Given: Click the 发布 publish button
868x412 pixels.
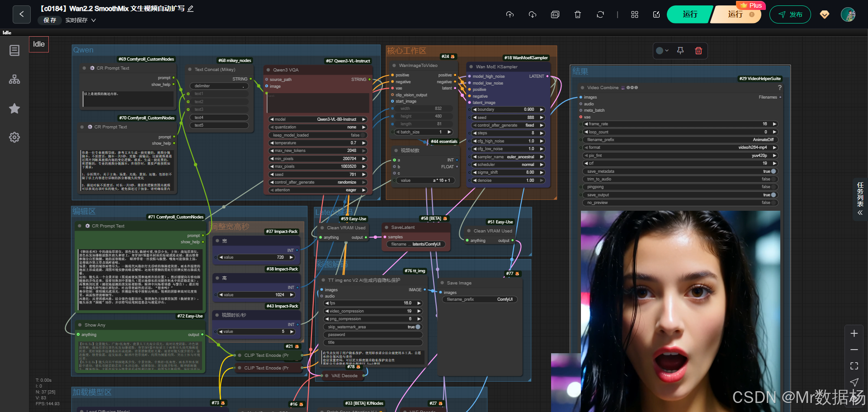Looking at the screenshot, I should (790, 14).
